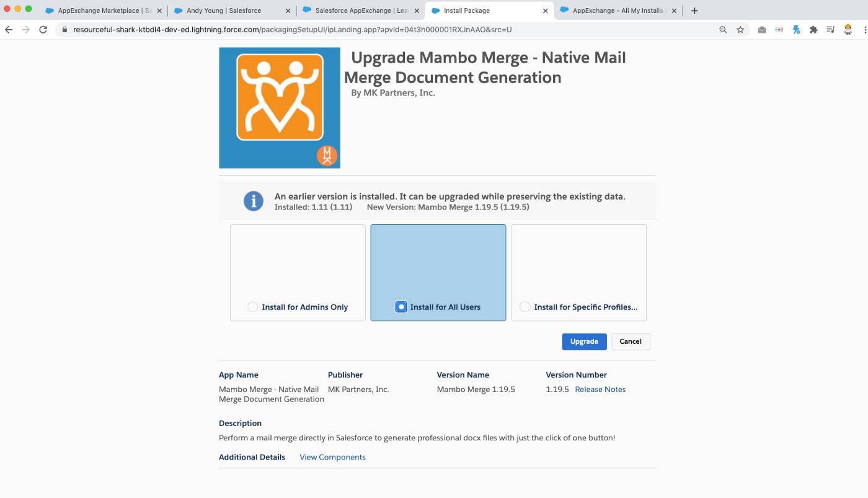
Task: Click the browser back arrow
Action: [x=9, y=30]
